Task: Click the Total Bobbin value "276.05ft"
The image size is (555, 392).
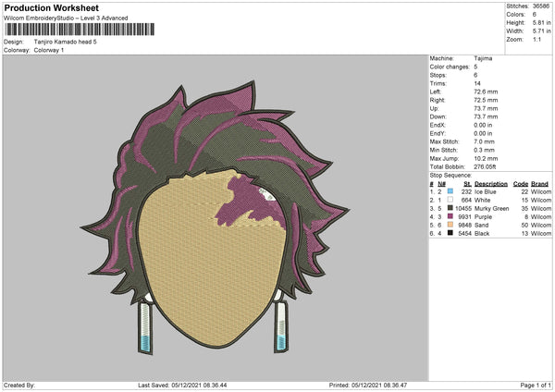Action: pyautogui.click(x=485, y=166)
